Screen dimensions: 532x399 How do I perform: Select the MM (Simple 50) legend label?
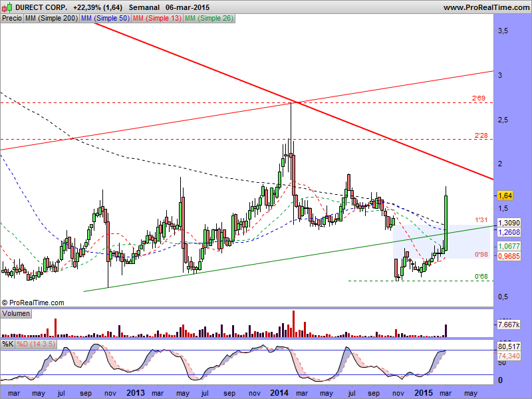coord(105,19)
